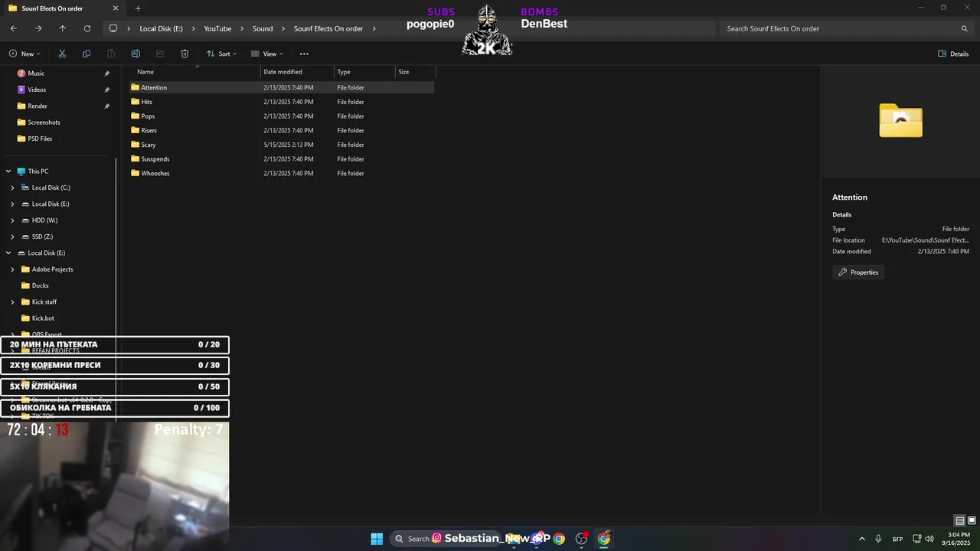Open the New dropdown menu
This screenshot has height=551, width=980.
24,54
